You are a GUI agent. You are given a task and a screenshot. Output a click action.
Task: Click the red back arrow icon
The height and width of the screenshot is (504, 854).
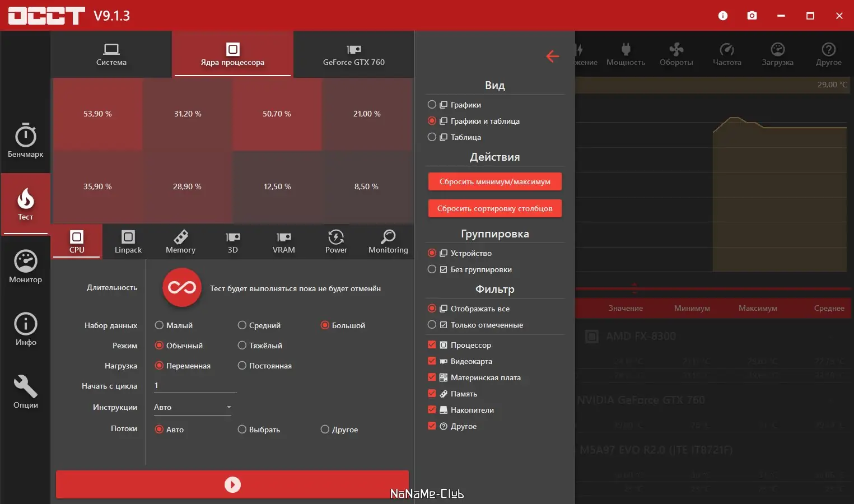(553, 56)
